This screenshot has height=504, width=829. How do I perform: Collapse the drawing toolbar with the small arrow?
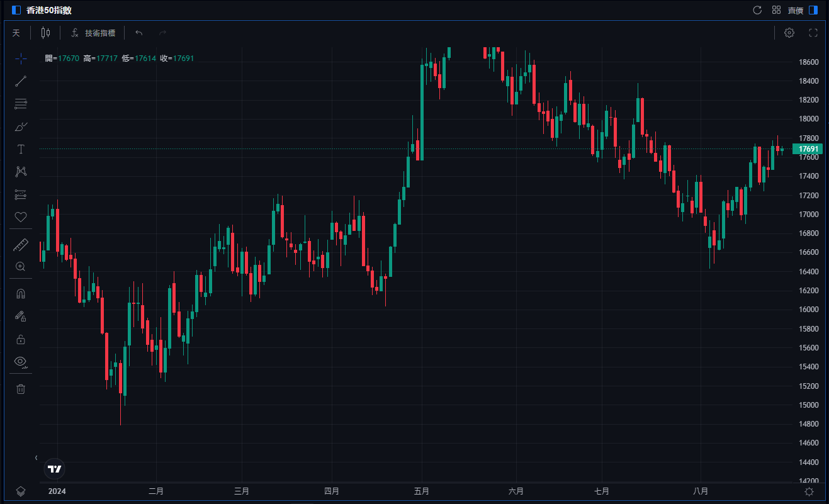[36, 457]
